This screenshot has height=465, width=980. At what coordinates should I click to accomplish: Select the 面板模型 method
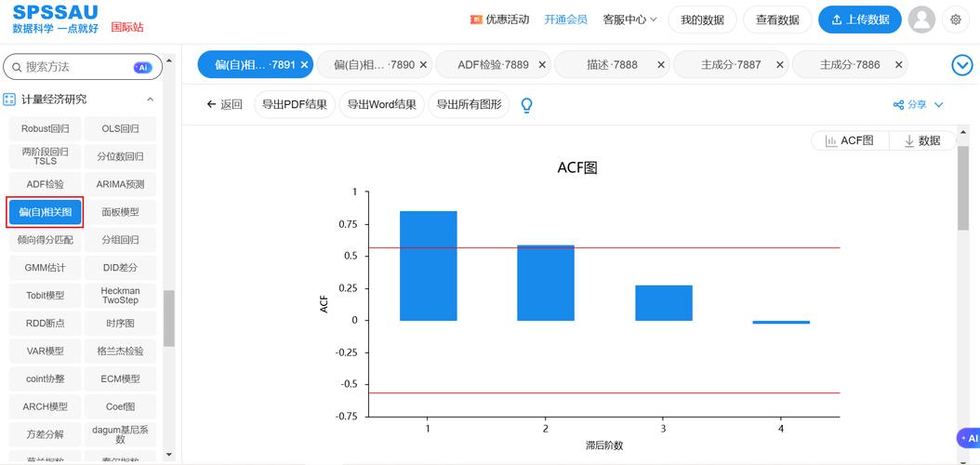(x=120, y=212)
